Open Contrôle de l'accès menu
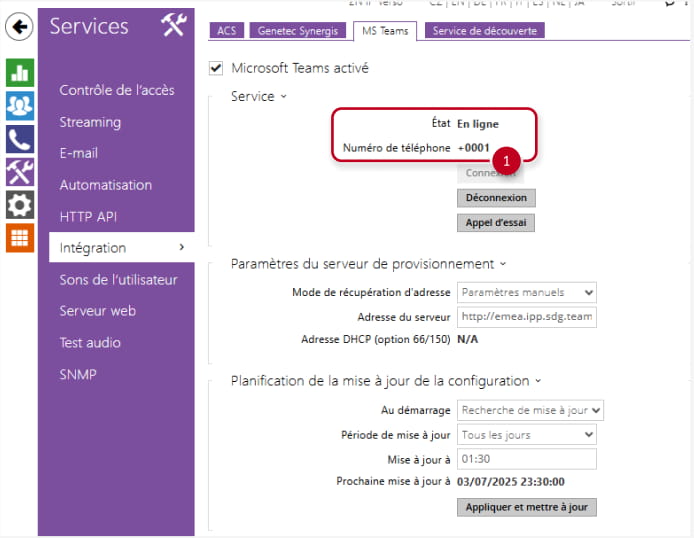 (117, 90)
